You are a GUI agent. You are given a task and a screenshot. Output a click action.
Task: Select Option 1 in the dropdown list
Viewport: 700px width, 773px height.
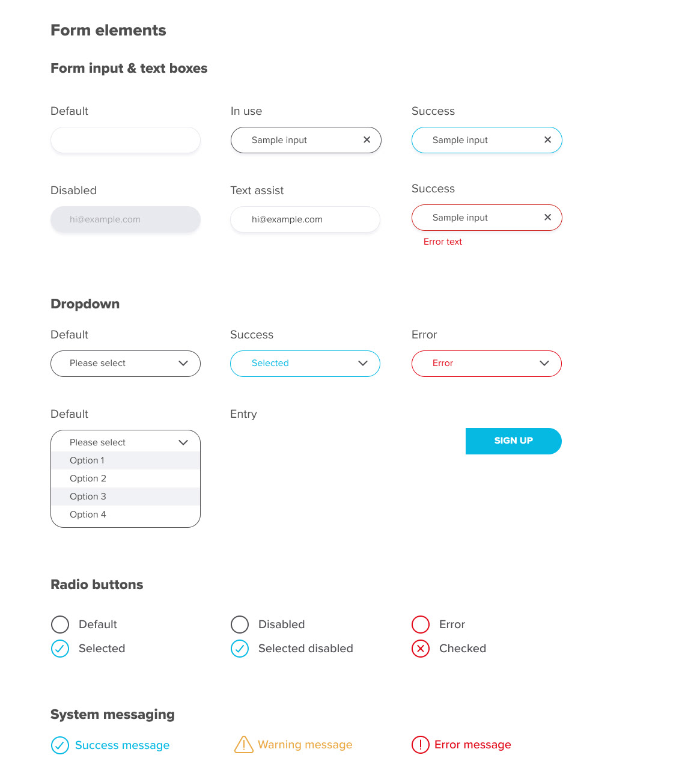point(87,460)
